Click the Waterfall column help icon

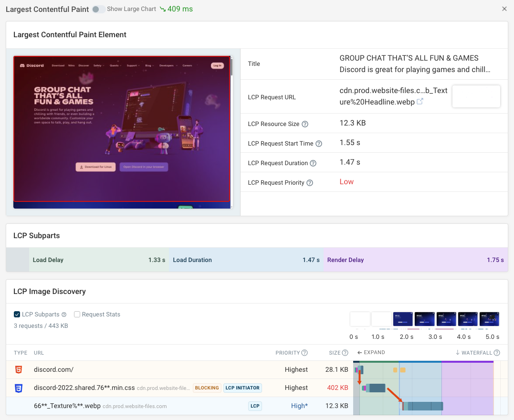click(x=497, y=353)
